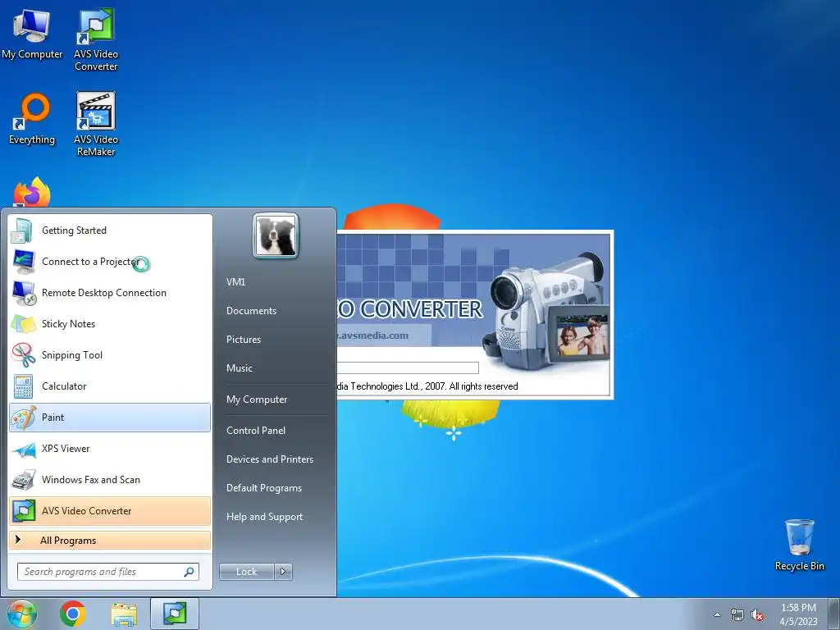Open Default Programs
Image resolution: width=840 pixels, height=630 pixels.
[263, 488]
